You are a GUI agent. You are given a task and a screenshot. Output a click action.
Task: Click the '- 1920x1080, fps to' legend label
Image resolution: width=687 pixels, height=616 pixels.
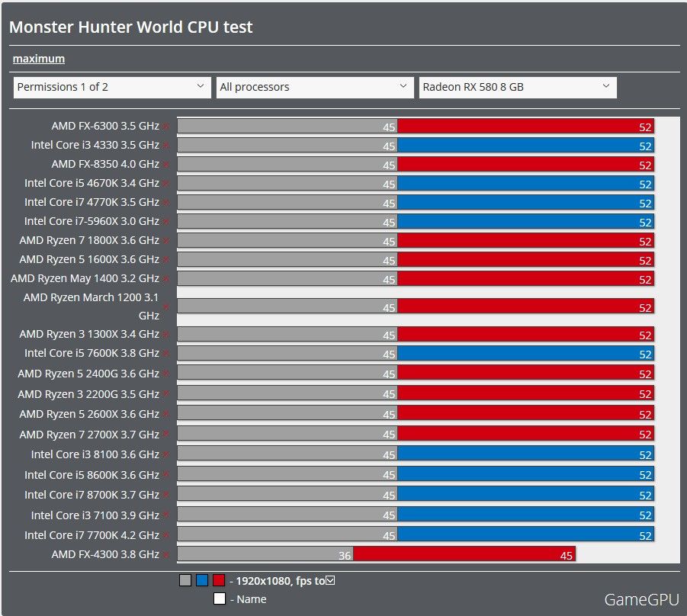(x=278, y=581)
